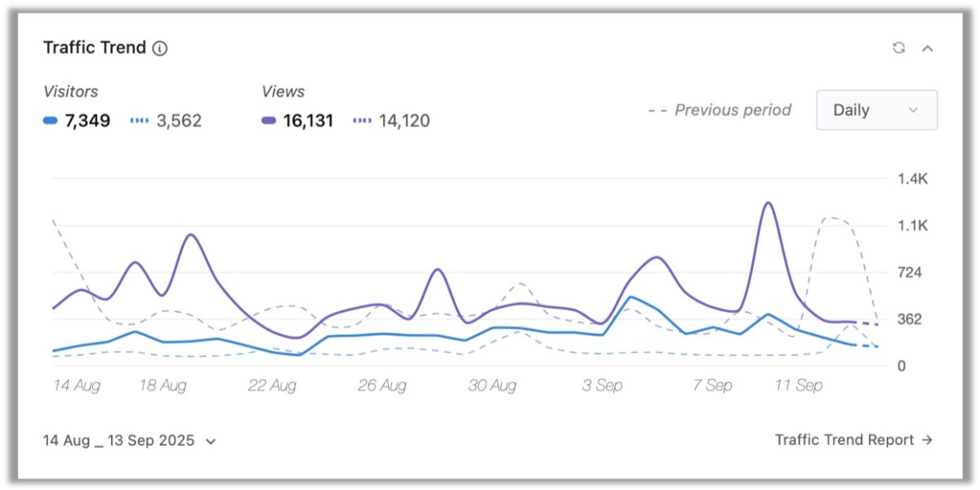Open the 14 Aug – 13 Sep 2025 date range picker
Image resolution: width=980 pixels, height=490 pixels.
(129, 441)
